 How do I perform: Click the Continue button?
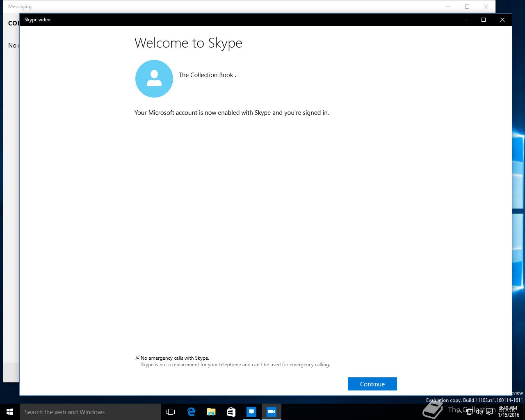[372, 384]
